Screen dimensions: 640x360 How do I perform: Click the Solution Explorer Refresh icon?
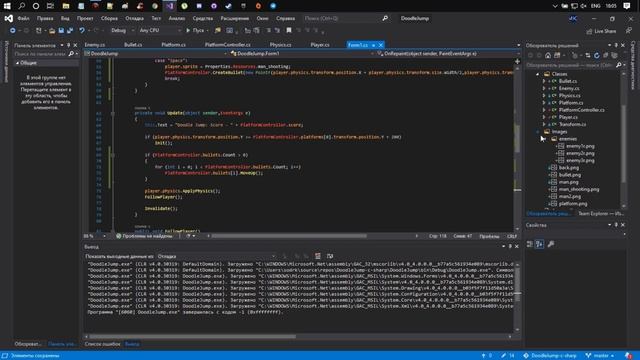(x=597, y=56)
